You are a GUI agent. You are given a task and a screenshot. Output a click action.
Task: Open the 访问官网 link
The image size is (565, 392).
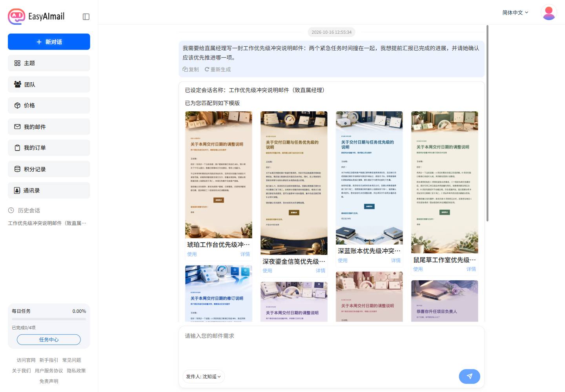point(26,360)
